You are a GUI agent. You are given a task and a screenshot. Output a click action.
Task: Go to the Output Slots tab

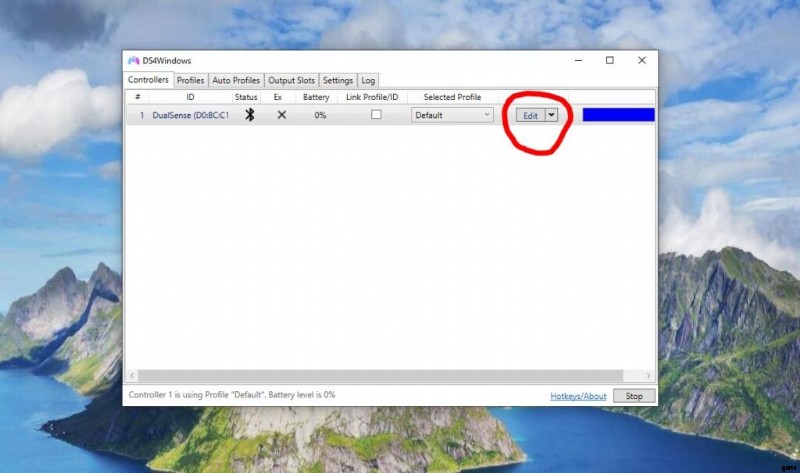coord(291,80)
